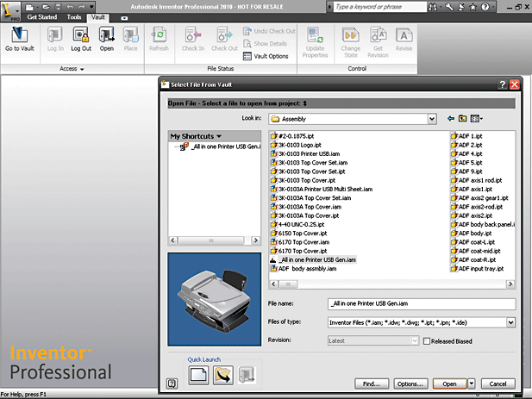Click My Shortcuts scrollbar right arrow
The height and width of the screenshot is (399, 532).
[x=255, y=240]
